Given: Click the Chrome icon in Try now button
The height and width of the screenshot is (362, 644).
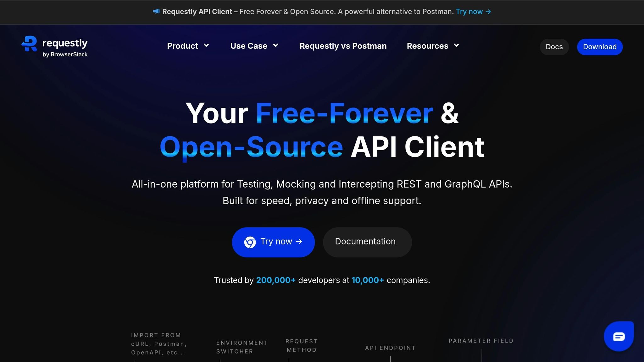Looking at the screenshot, I should pos(250,242).
